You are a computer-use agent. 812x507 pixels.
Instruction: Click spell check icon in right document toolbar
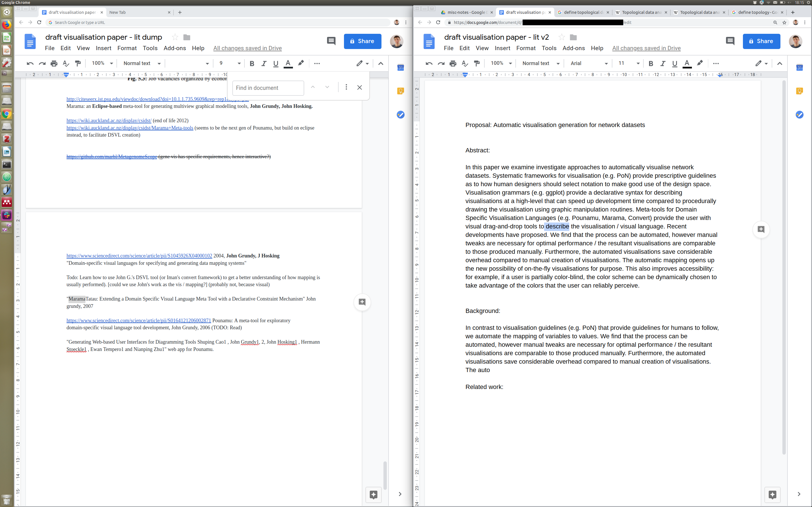point(465,63)
